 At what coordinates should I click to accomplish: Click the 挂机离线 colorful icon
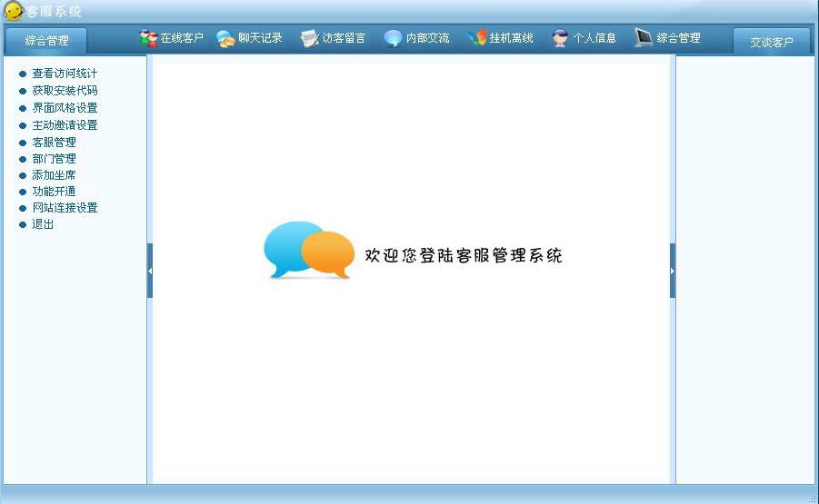(x=477, y=38)
